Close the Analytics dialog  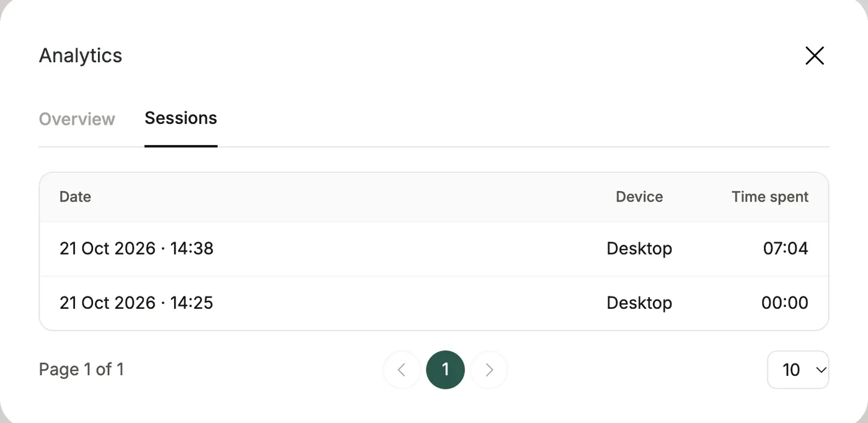tap(814, 56)
